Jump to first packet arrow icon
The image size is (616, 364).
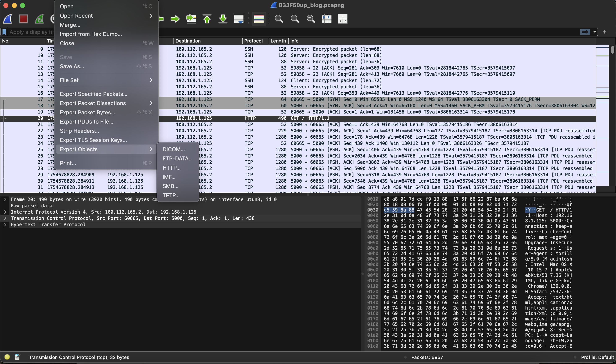207,19
